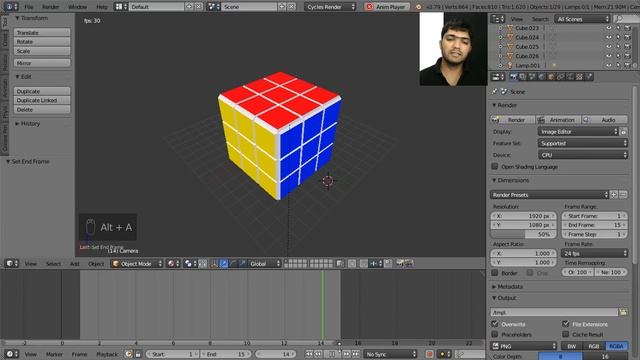Select the translate manipulator arrow icon
The height and width of the screenshot is (360, 640).
pos(224,264)
